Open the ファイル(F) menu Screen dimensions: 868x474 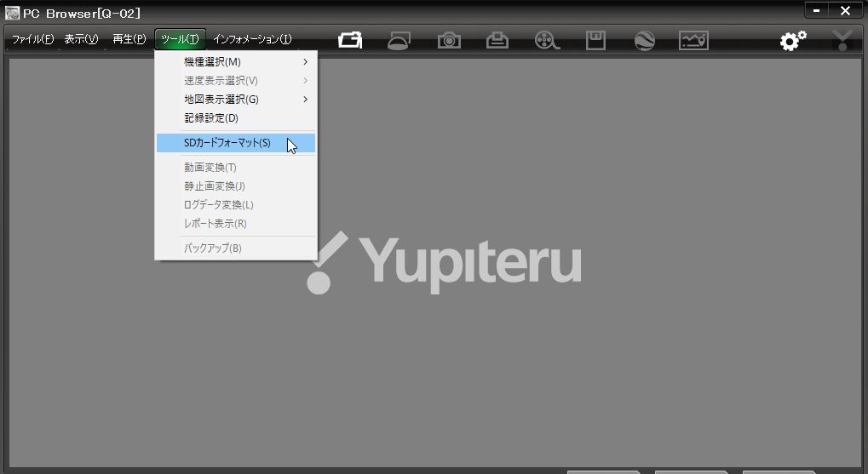click(32, 39)
